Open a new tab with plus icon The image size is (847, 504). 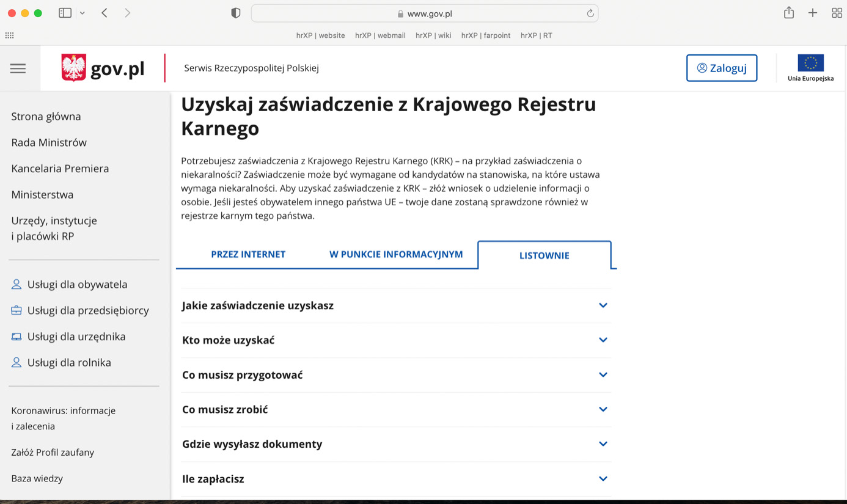click(x=813, y=13)
